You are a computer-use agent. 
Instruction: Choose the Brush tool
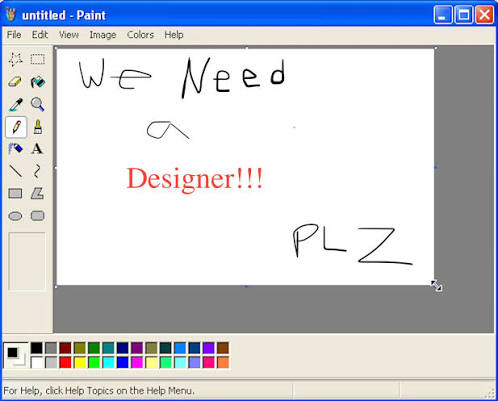pos(37,127)
